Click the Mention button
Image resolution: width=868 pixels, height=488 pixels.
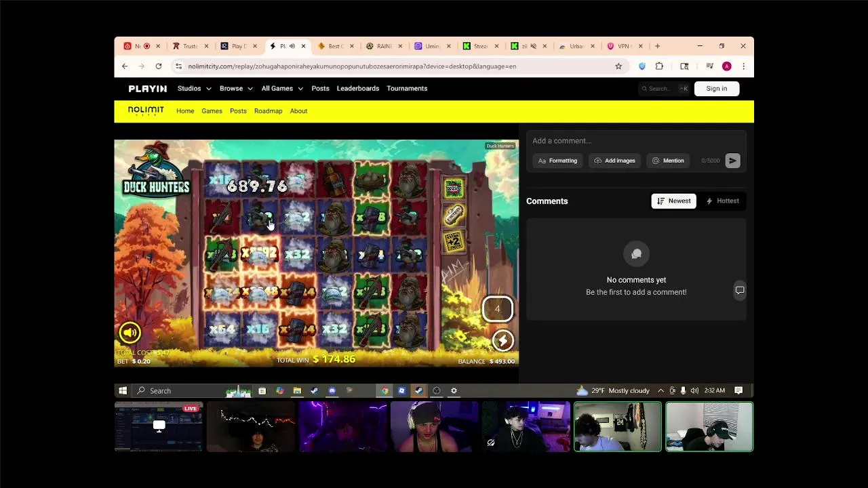tap(668, 161)
